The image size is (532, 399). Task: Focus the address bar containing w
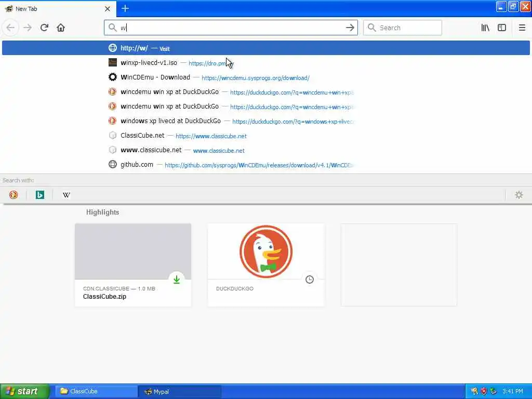pyautogui.click(x=231, y=28)
